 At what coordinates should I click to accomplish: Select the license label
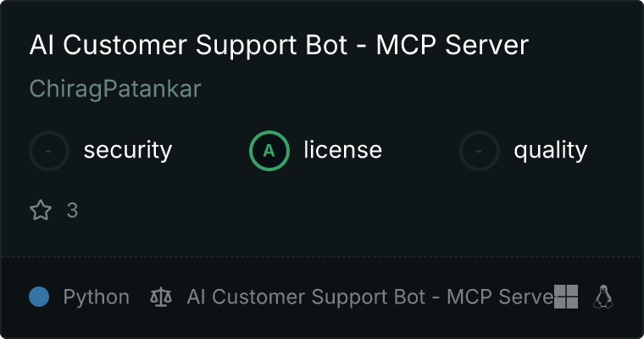point(343,149)
